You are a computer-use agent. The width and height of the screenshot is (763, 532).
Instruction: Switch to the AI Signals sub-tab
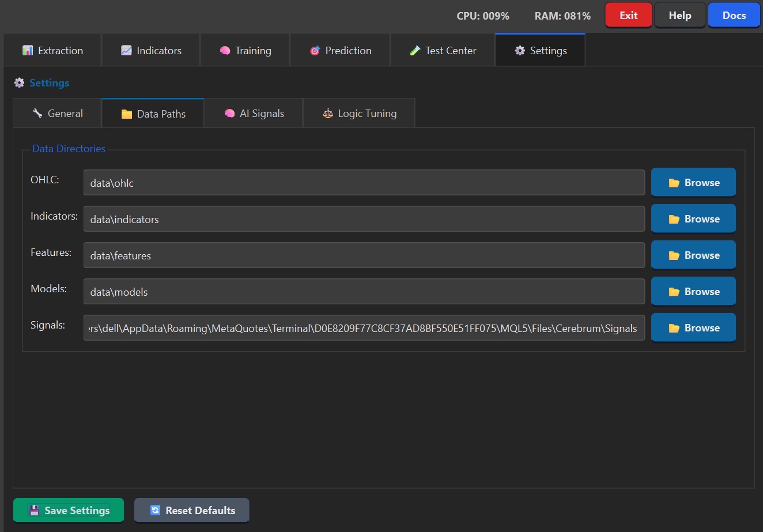coord(254,113)
